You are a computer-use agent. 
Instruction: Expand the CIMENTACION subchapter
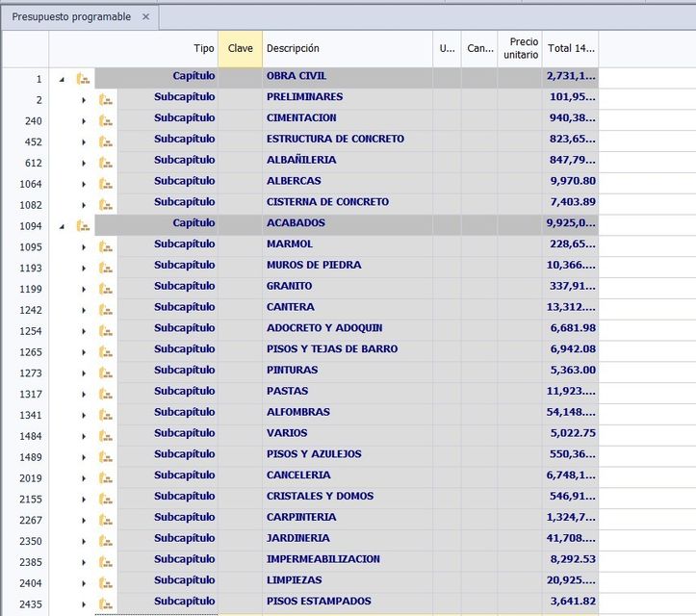(x=84, y=119)
